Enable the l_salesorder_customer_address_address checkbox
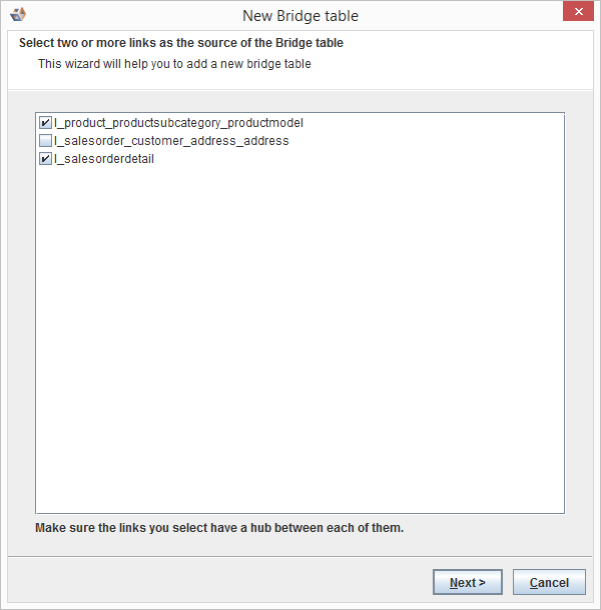 point(45,141)
